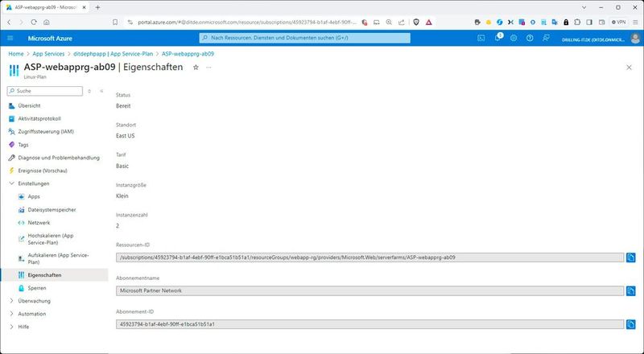Close the Eigenschaften blade
644x354 pixels.
tap(629, 68)
